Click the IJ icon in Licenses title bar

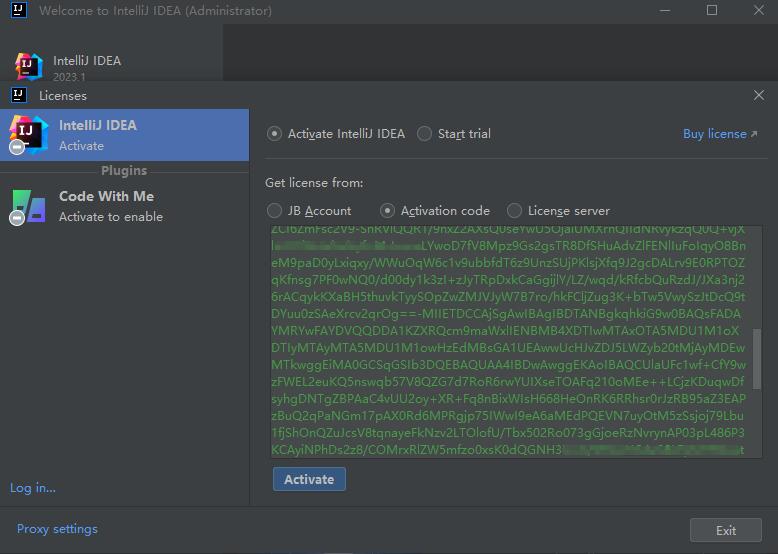pyautogui.click(x=19, y=95)
